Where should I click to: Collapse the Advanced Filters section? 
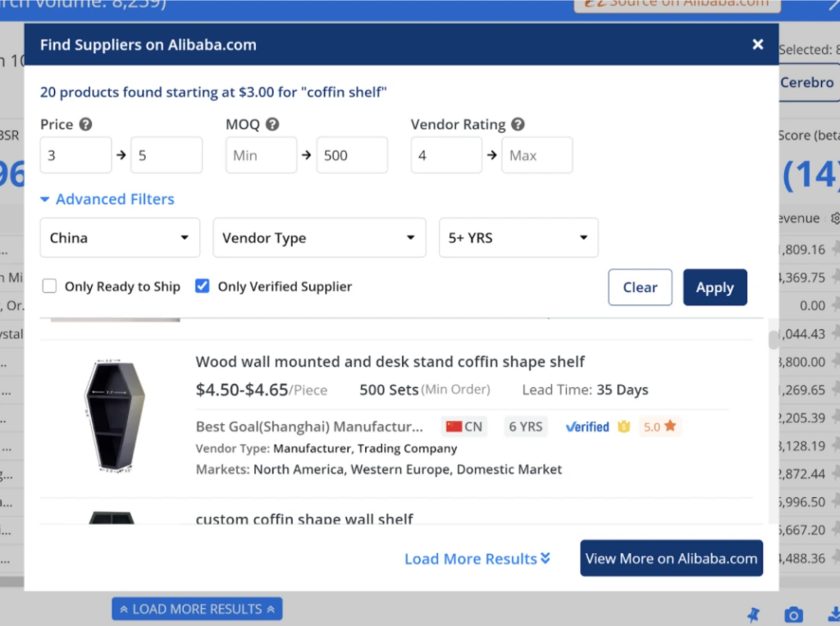click(x=107, y=199)
